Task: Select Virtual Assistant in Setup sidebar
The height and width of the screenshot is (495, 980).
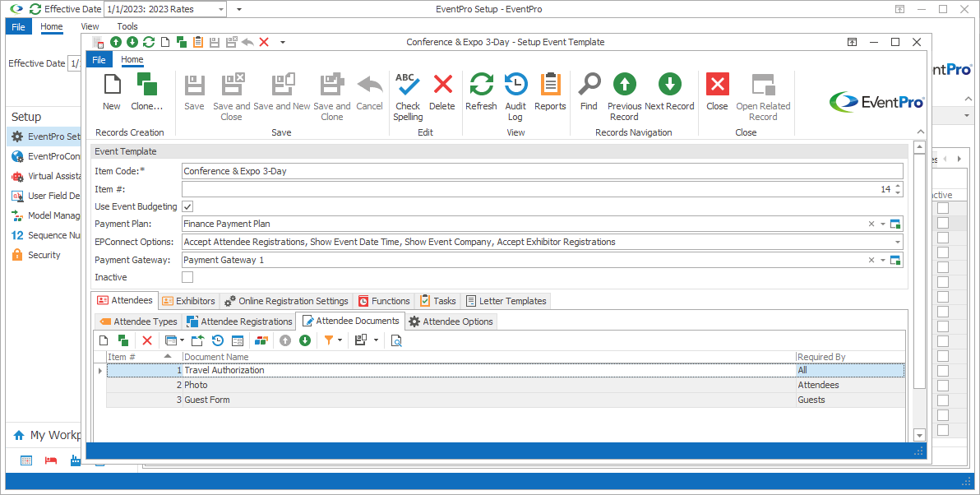Action: point(45,176)
